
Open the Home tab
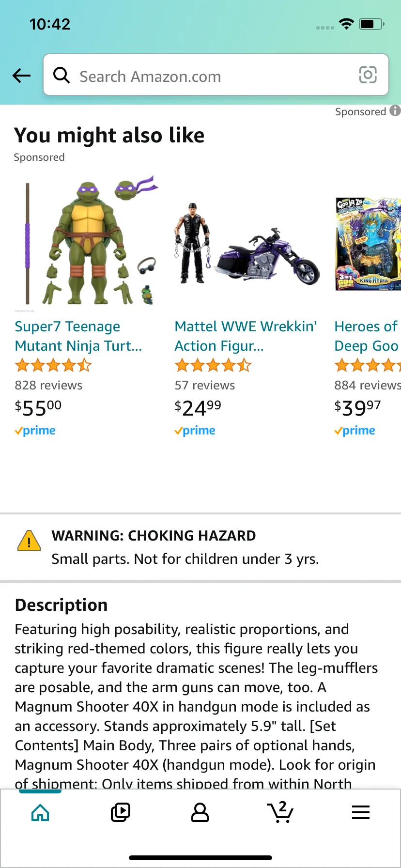tap(40, 812)
